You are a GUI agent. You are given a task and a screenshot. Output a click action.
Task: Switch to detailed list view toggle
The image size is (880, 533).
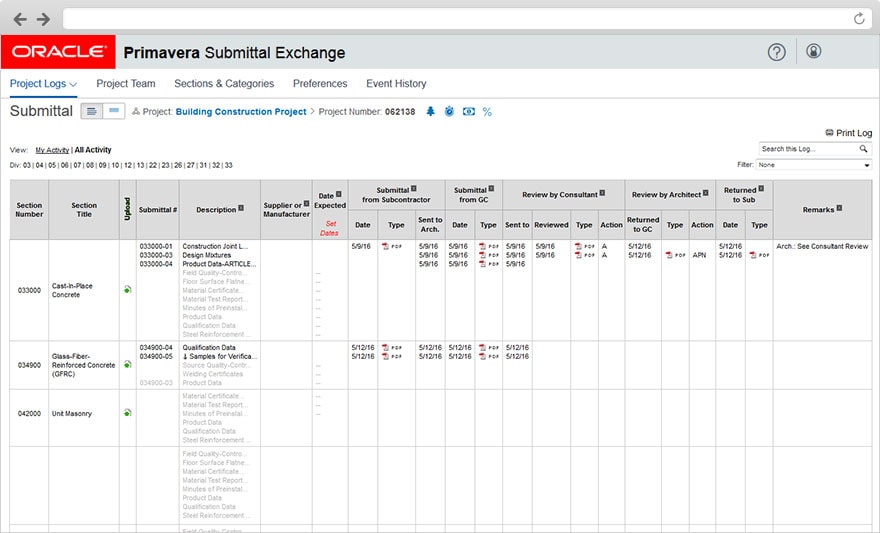(91, 111)
